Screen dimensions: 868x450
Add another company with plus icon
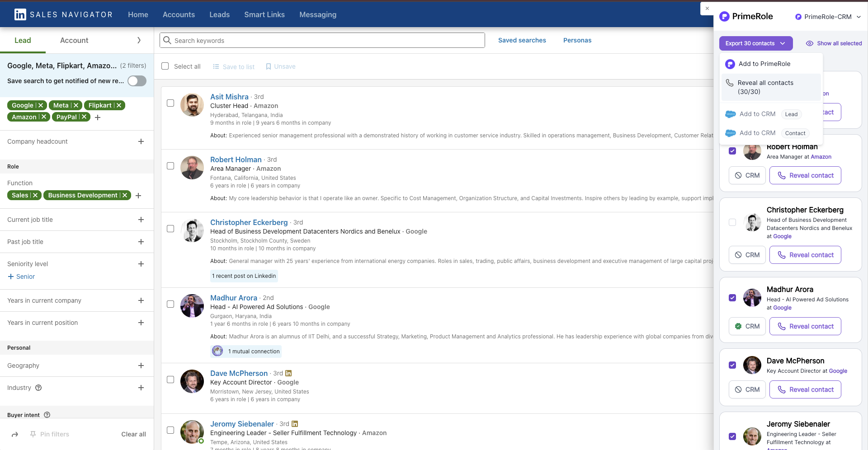coord(98,117)
